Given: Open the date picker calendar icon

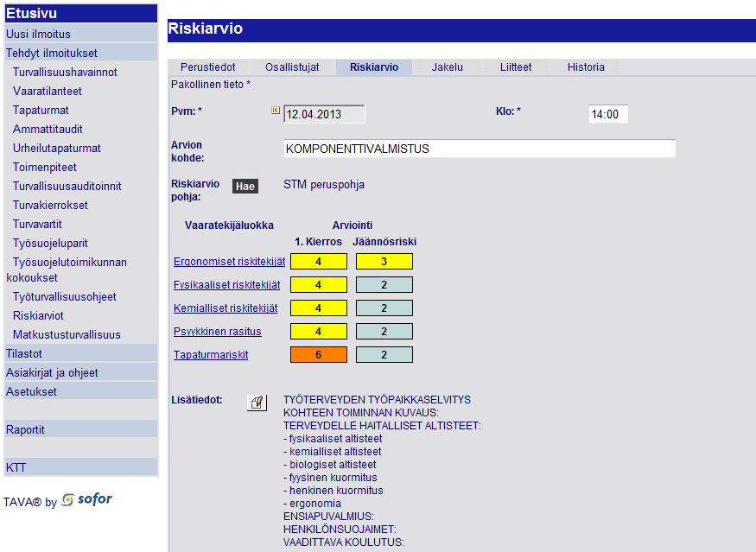Looking at the screenshot, I should [x=276, y=111].
